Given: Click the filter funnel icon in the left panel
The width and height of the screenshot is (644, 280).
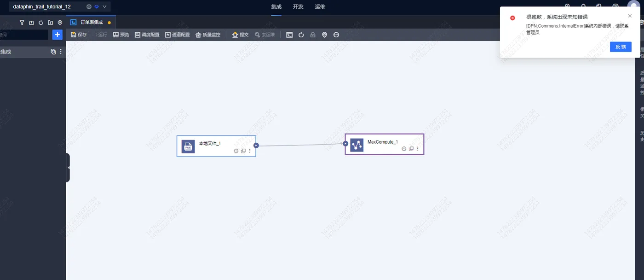Looking at the screenshot, I should point(22,23).
